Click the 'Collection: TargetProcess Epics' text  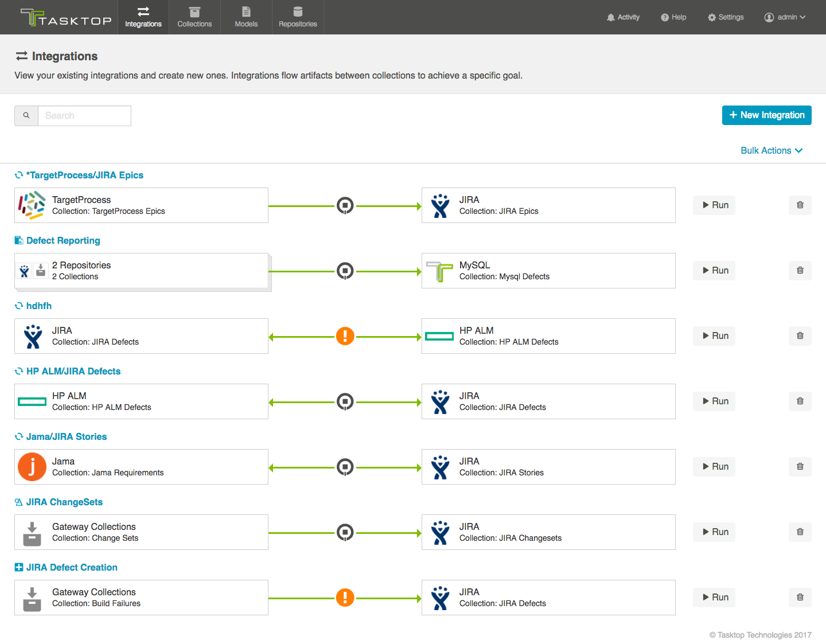coord(108,212)
